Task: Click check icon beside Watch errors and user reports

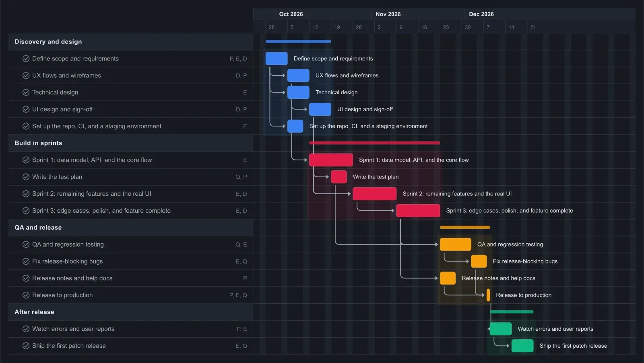Action: [x=26, y=329]
